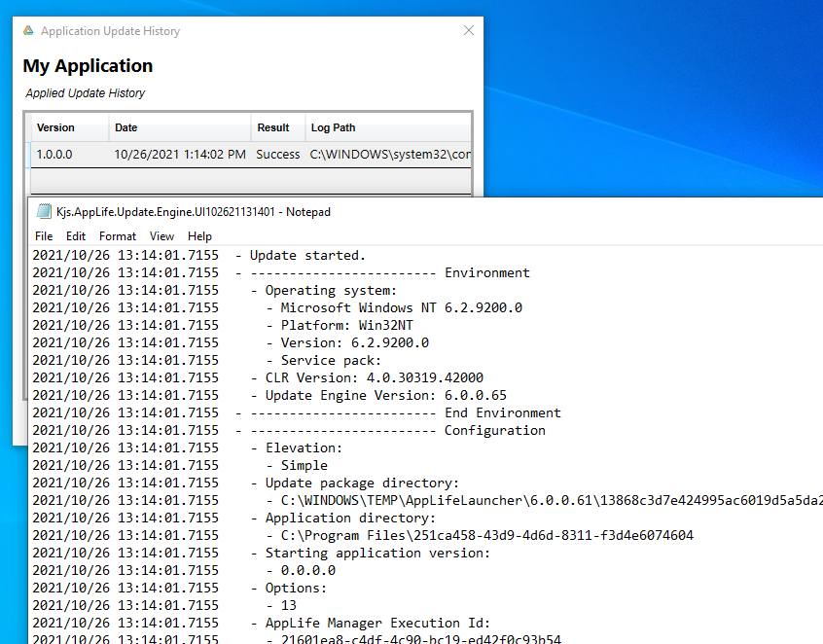Click the Notepad icon in the title bar

click(44, 211)
